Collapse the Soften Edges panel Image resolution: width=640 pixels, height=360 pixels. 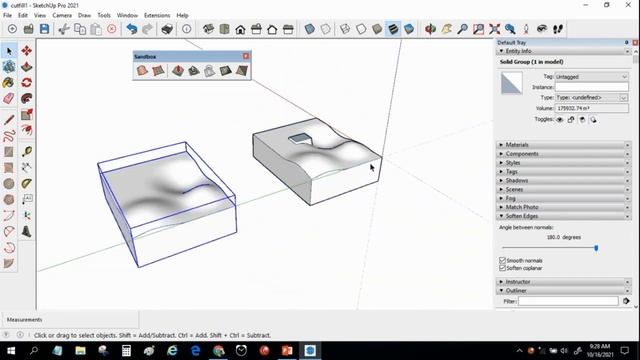click(x=564, y=216)
